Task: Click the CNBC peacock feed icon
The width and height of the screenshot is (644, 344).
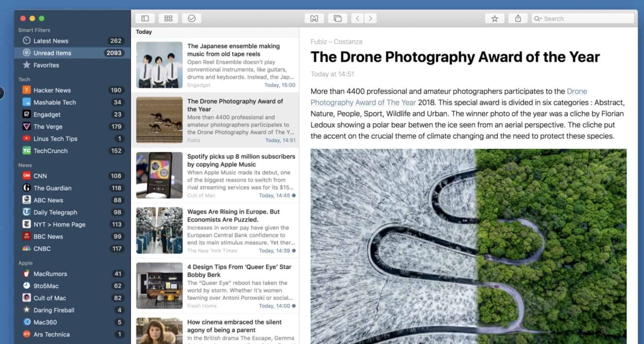Action: (26, 248)
